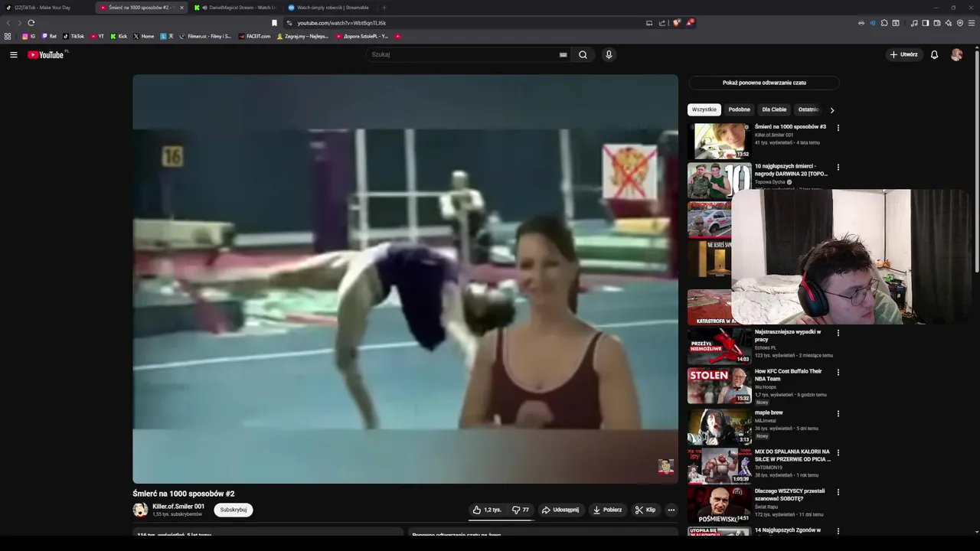Open options for Śmierć na 1000 sposobów #3
This screenshot has height=551, width=980.
[838, 128]
